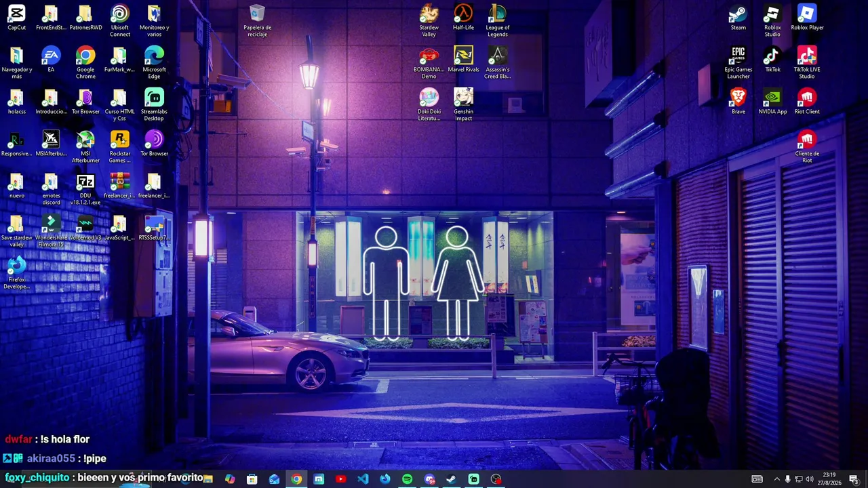Launch Streamlabs Desktop from the desktop
The height and width of the screenshot is (488, 868).
click(x=154, y=105)
